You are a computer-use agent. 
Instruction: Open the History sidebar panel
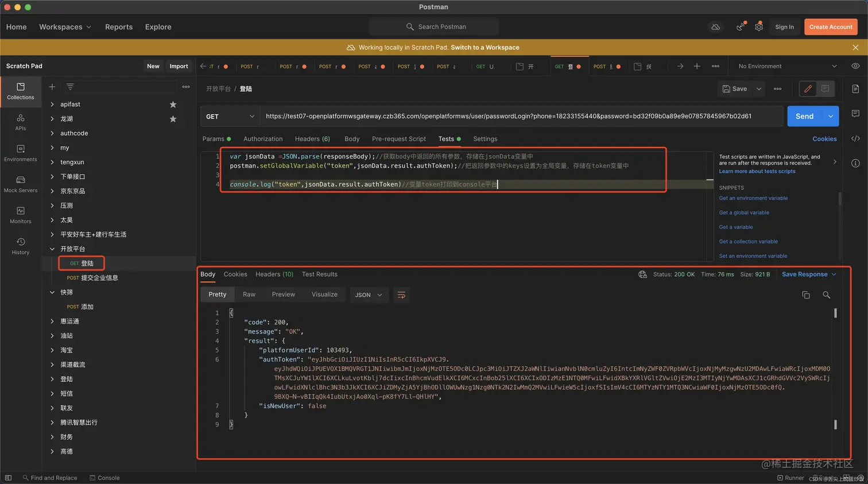(x=21, y=246)
